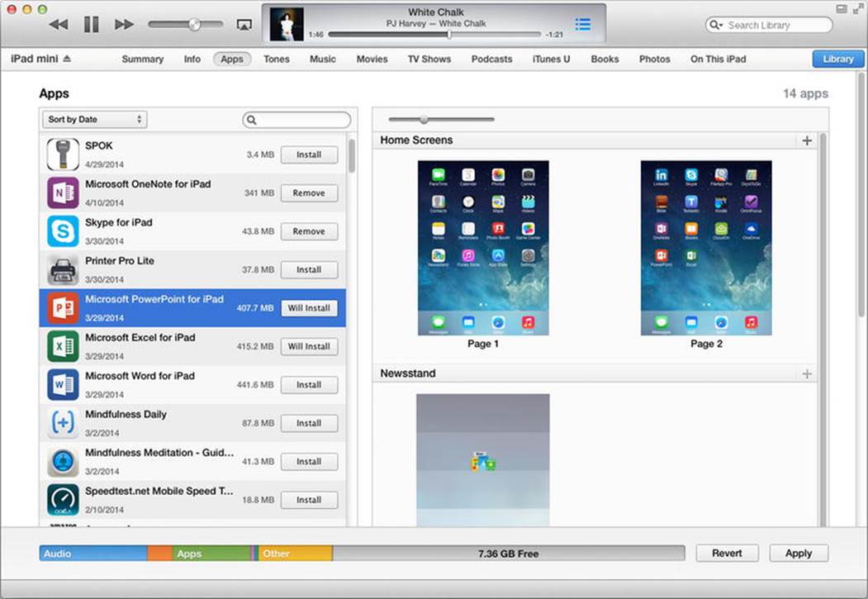Click the Skype for iPad app icon
868x599 pixels.
click(63, 231)
